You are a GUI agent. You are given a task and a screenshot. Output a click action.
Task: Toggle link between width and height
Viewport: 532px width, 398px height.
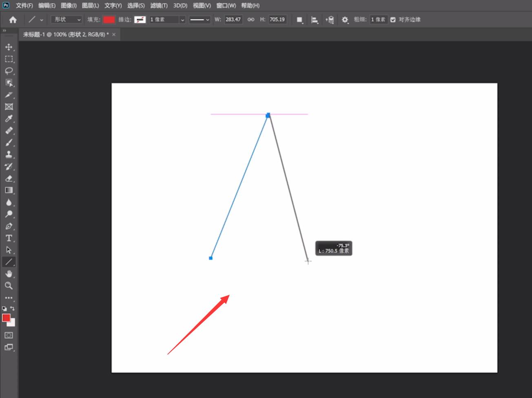coord(251,20)
